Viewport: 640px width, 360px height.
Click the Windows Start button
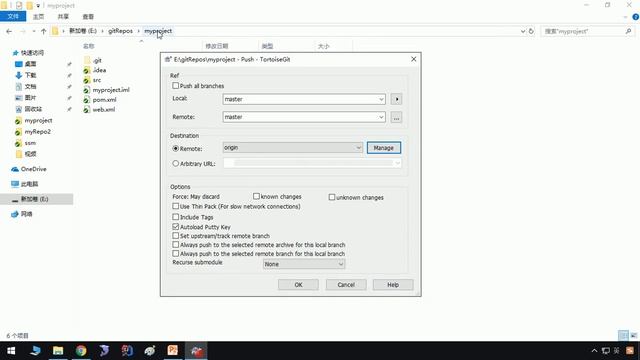[x=11, y=351]
